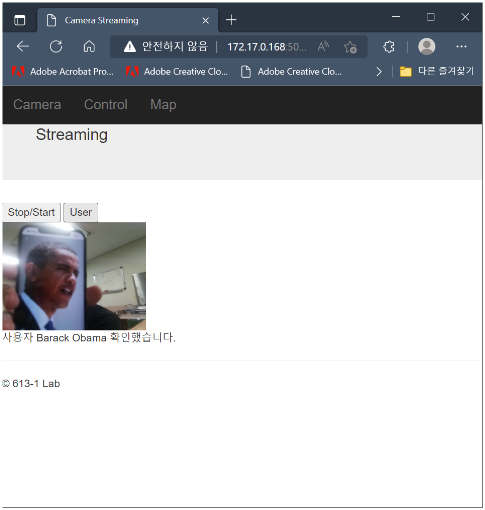Add this page to favorites

(x=350, y=47)
